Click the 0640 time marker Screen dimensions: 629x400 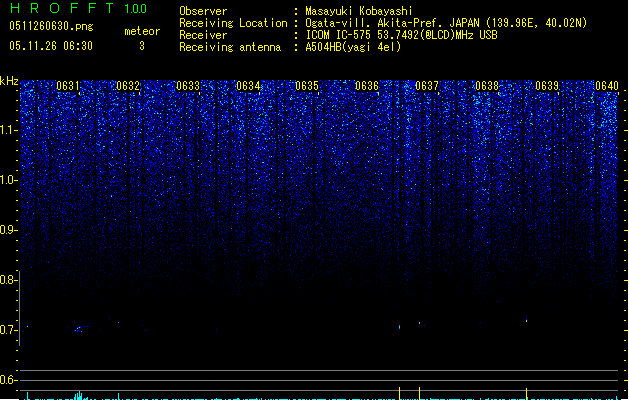[x=607, y=86]
